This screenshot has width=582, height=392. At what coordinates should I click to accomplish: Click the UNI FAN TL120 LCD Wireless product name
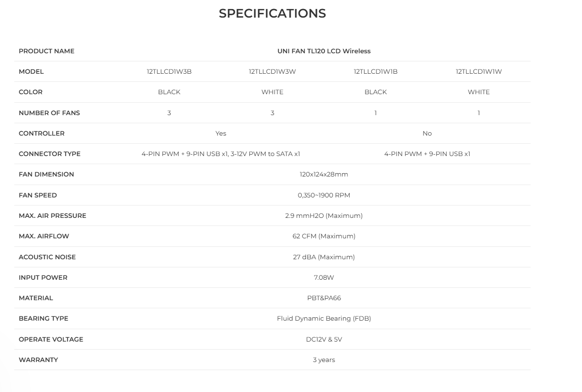[324, 51]
